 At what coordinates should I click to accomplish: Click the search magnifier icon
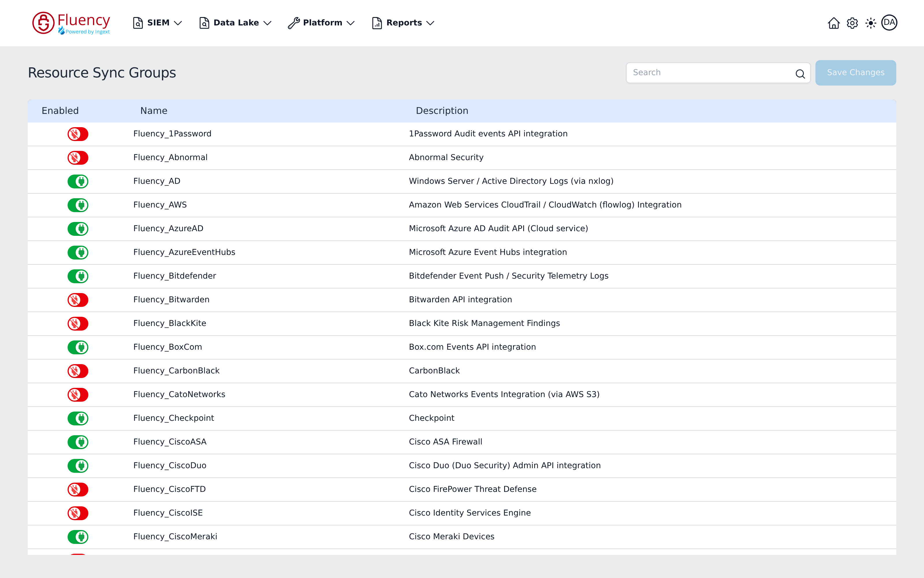tap(800, 74)
